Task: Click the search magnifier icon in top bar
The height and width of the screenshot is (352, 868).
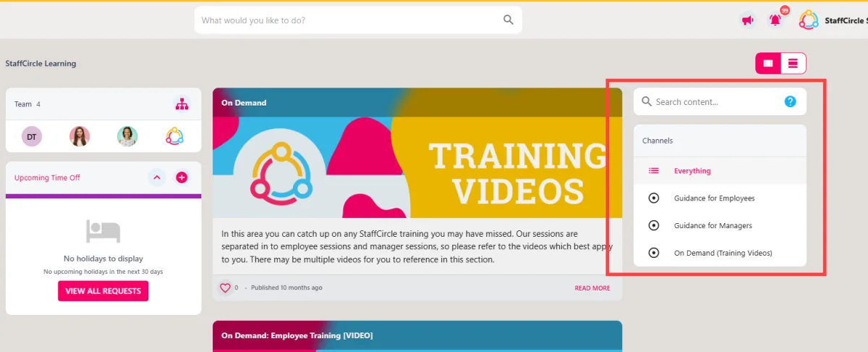Action: click(509, 20)
